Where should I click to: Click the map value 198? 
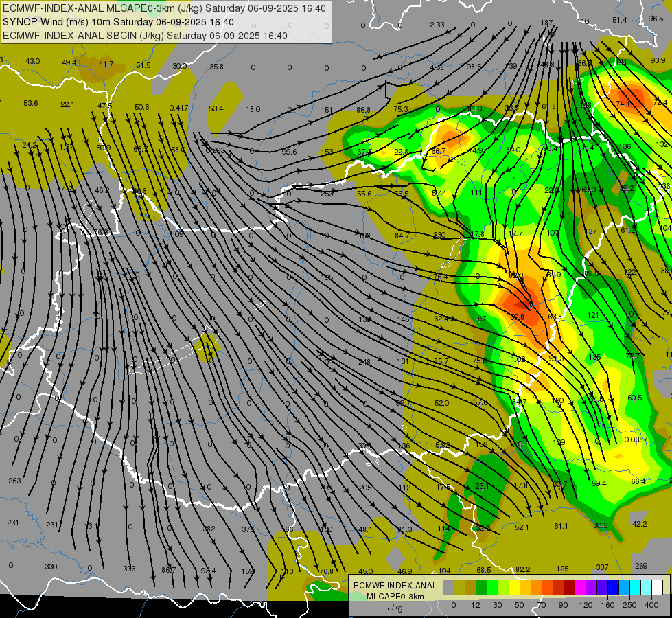coord(364,236)
